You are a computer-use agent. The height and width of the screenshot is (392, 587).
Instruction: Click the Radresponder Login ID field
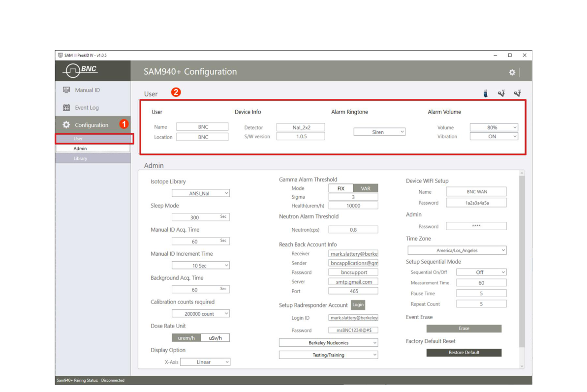coord(353,318)
